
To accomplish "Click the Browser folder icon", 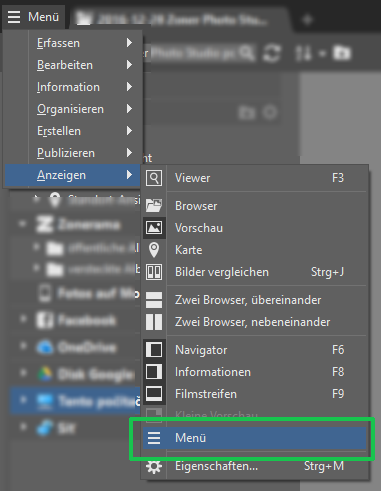I will [x=154, y=206].
